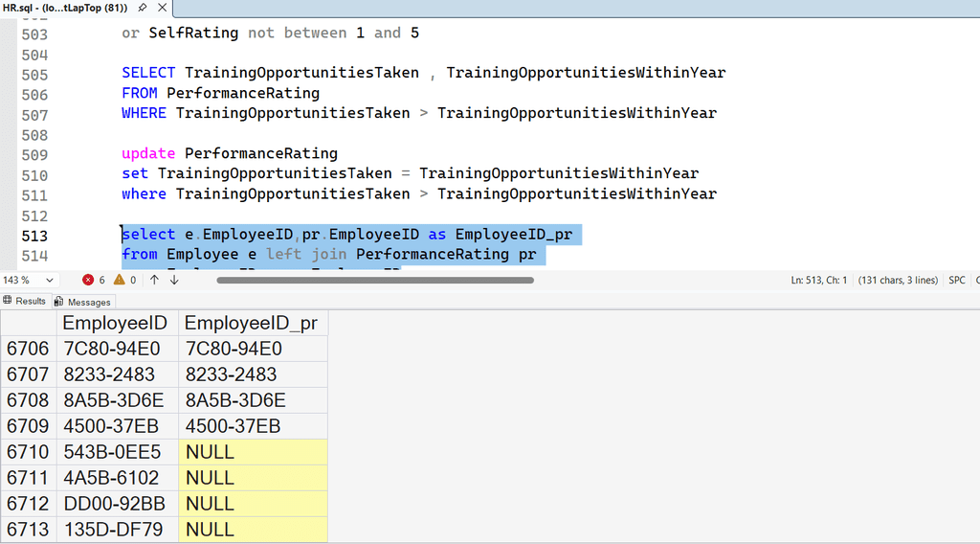Switch to the Messages tab

(82, 302)
